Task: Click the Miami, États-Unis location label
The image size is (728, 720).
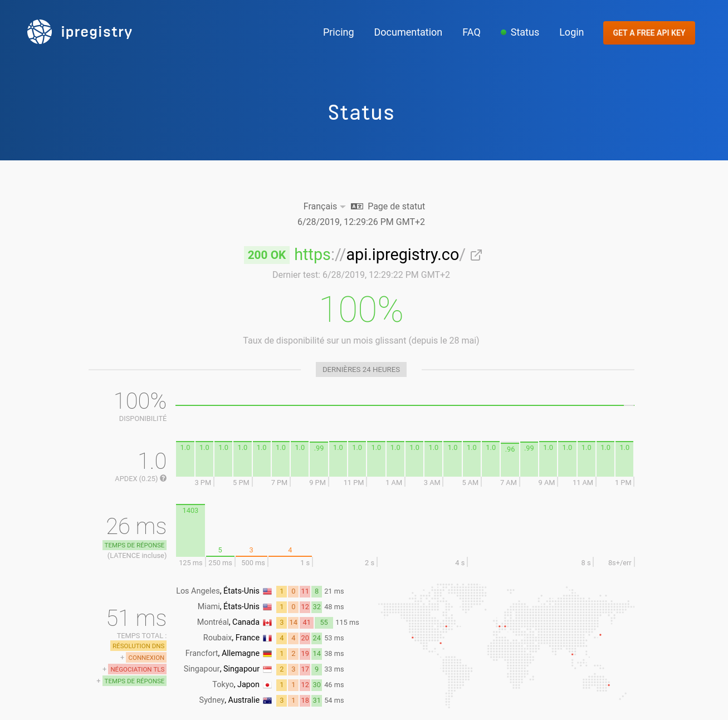Action: click(228, 606)
